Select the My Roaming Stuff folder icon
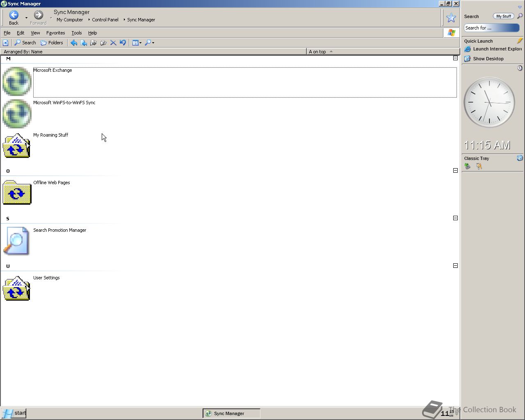Image resolution: width=525 pixels, height=420 pixels. click(17, 146)
